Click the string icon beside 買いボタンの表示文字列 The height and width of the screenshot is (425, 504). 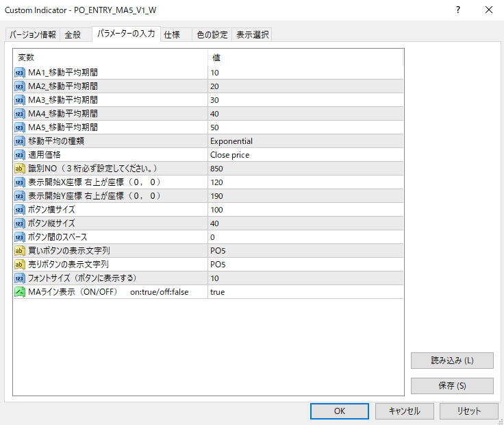[20, 251]
